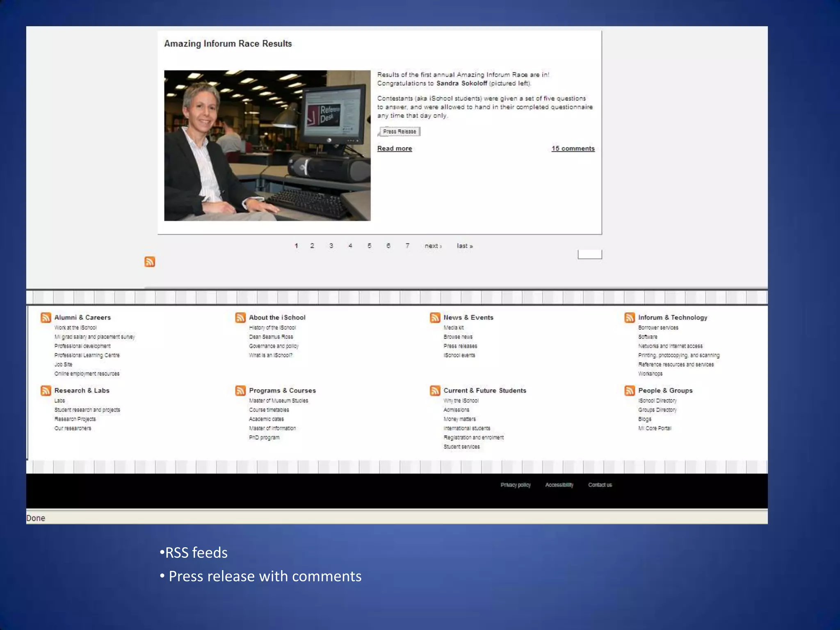Open the News & Events heading
The height and width of the screenshot is (630, 840).
pyautogui.click(x=468, y=317)
